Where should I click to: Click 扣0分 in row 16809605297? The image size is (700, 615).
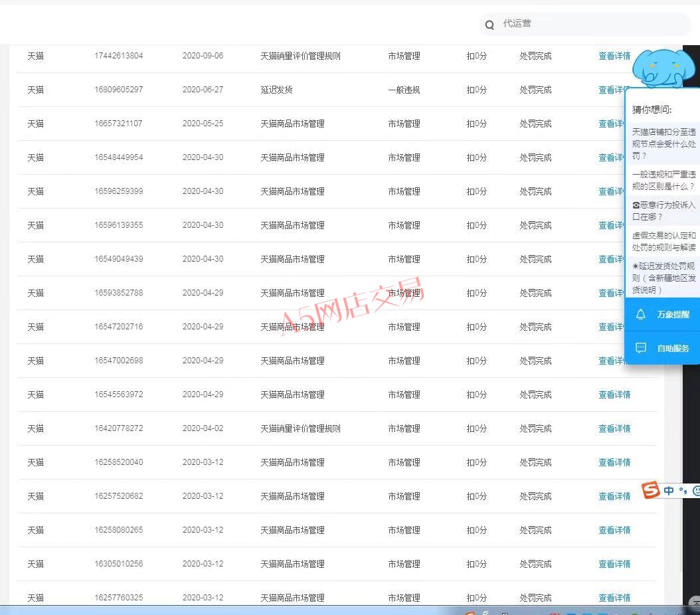[x=476, y=90]
